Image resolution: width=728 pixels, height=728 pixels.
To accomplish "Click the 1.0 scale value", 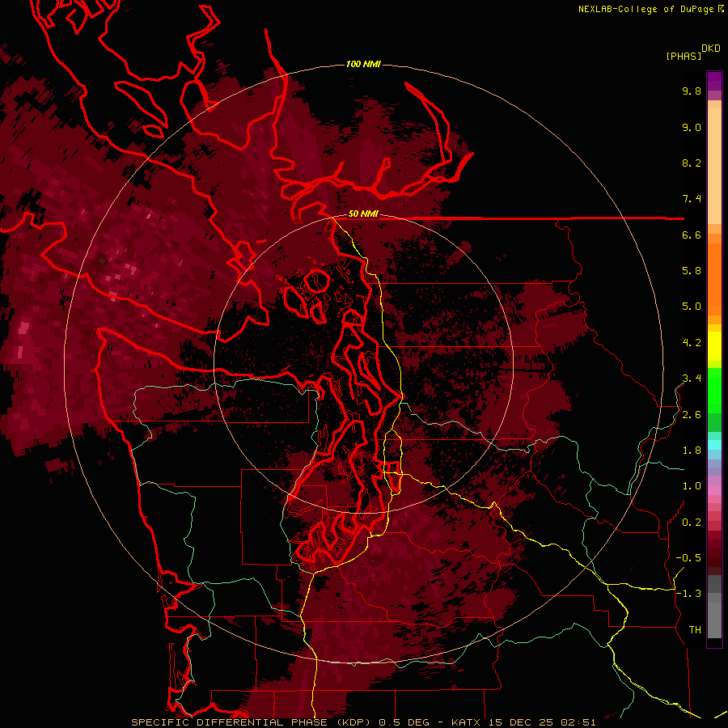I will pyautogui.click(x=692, y=486).
